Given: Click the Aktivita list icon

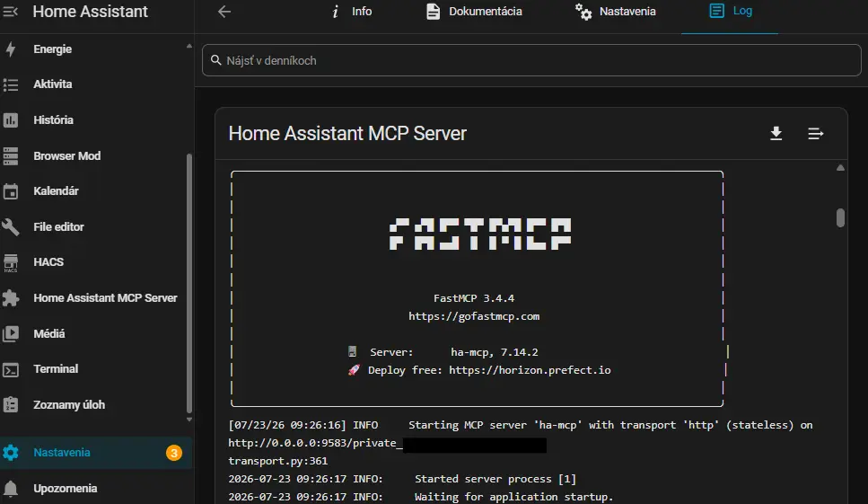Looking at the screenshot, I should tap(11, 84).
